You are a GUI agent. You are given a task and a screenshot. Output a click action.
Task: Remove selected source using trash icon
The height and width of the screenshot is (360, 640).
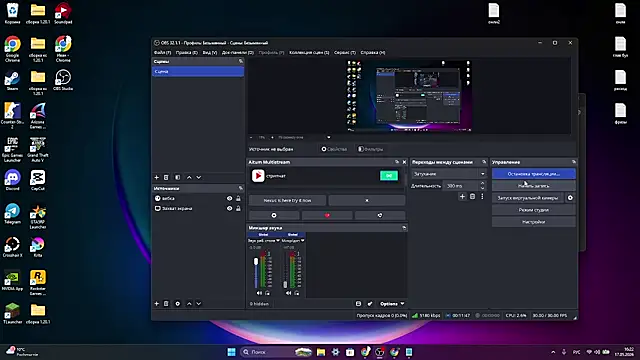click(x=166, y=304)
